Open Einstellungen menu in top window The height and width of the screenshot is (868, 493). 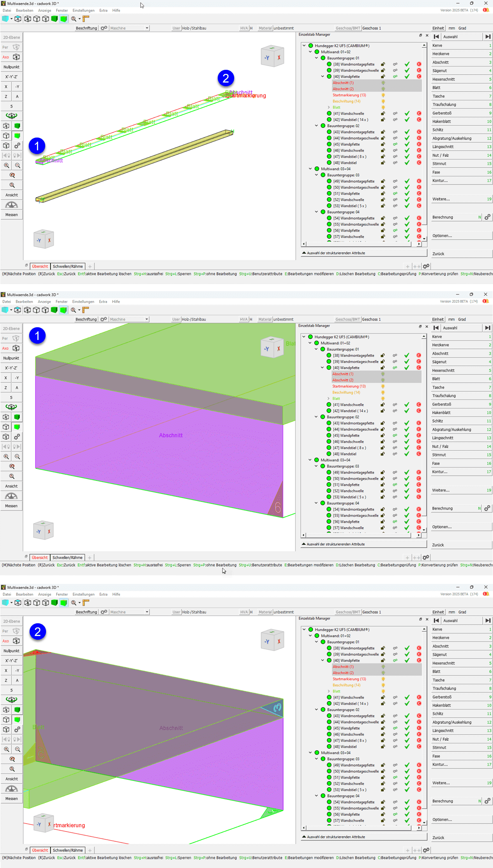83,11
